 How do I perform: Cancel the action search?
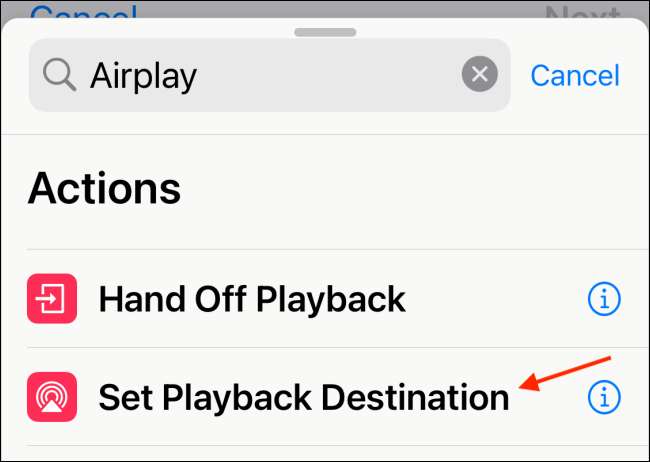click(575, 75)
